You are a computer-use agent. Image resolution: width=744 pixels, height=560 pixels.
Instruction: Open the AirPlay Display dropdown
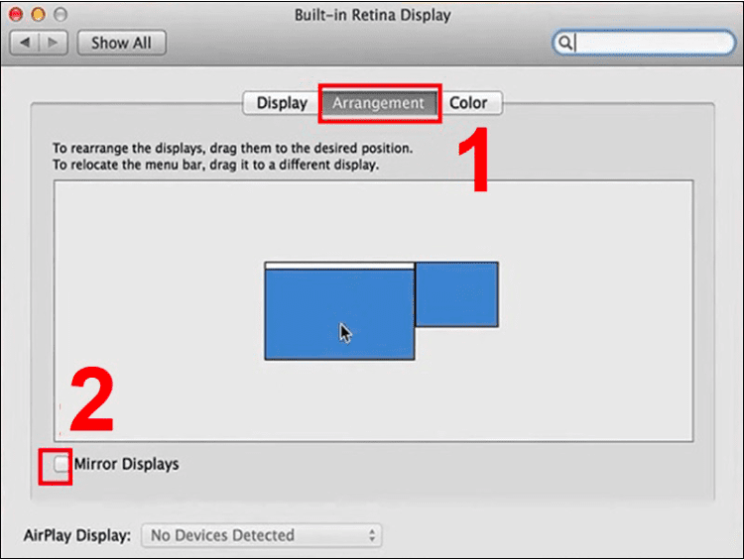pyautogui.click(x=261, y=535)
